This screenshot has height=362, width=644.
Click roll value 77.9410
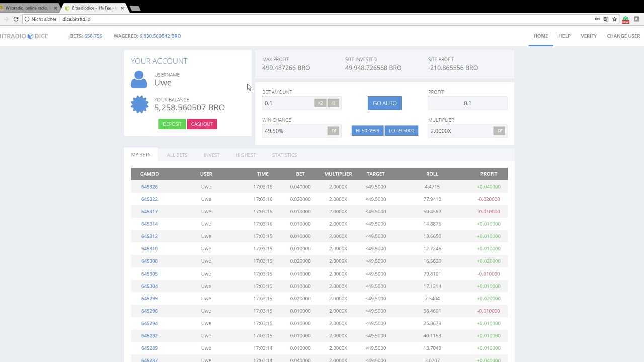point(432,199)
